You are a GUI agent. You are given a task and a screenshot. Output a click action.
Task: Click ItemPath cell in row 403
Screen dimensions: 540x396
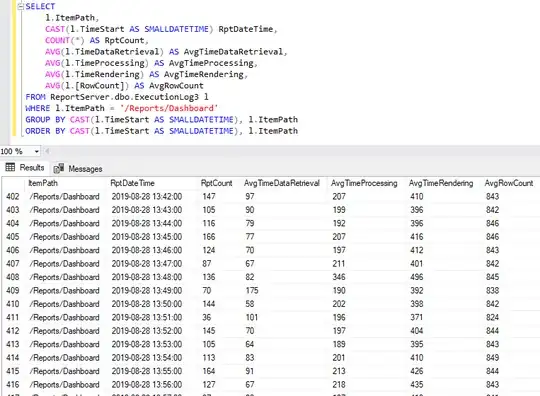click(64, 210)
